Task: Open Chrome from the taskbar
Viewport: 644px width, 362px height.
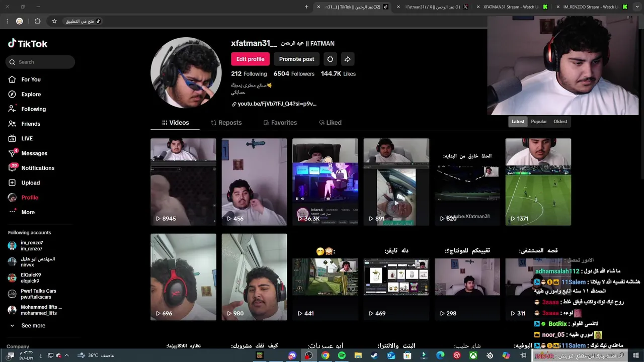Action: click(x=326, y=355)
